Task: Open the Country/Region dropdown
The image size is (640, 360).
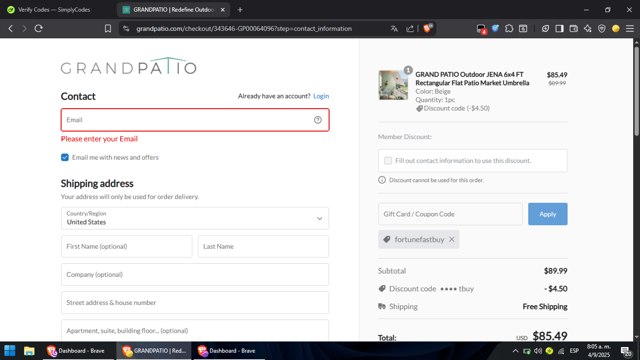Action: click(195, 218)
